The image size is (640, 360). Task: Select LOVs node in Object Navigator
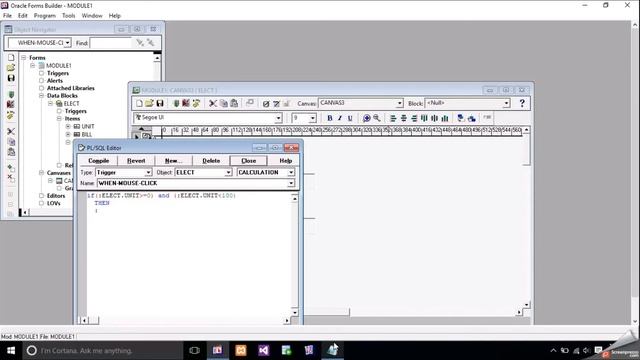53,203
